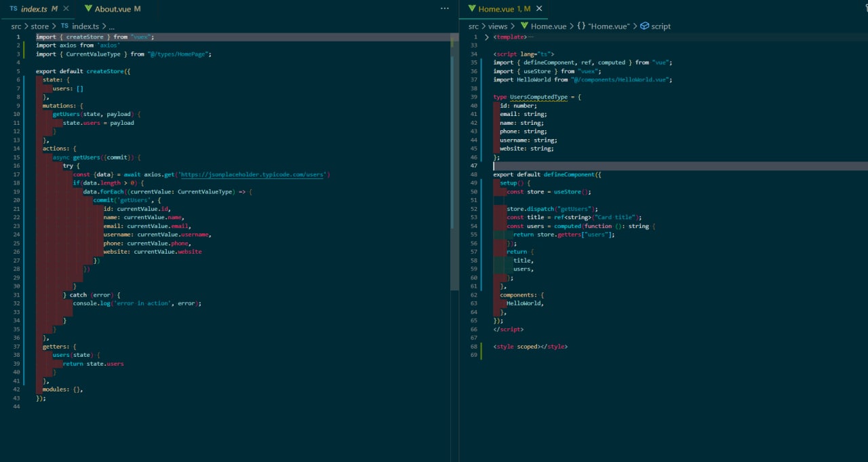
Task: Click the curly-braces "Home.vue" symbol breadcrumb
Action: pyautogui.click(x=604, y=26)
